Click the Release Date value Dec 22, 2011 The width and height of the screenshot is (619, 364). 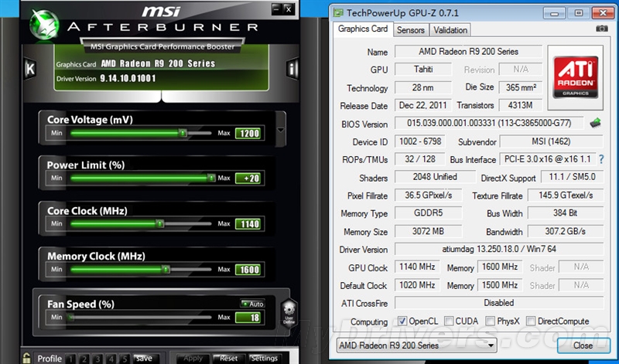click(x=422, y=105)
